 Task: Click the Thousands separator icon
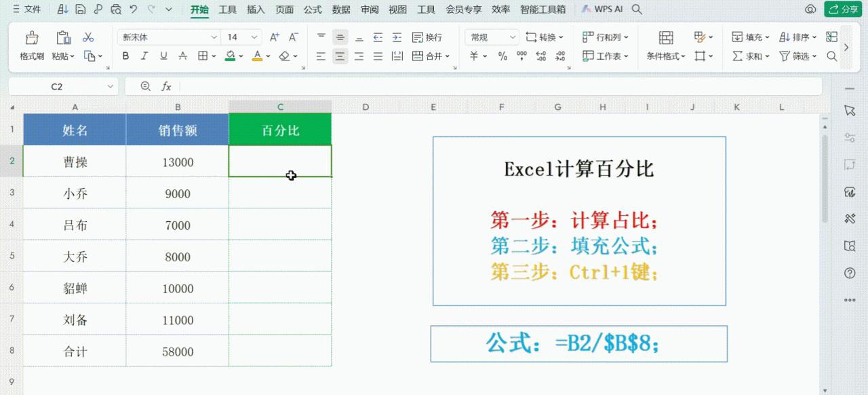(x=521, y=56)
